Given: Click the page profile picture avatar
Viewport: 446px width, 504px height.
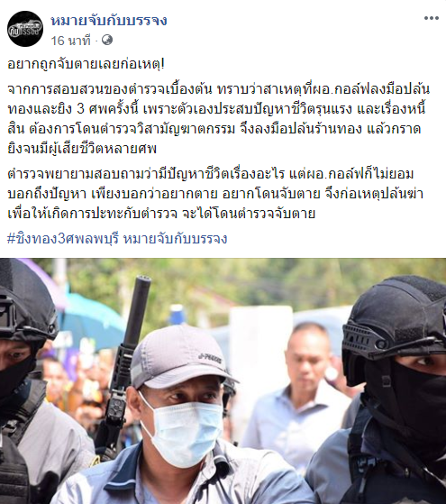Looking at the screenshot, I should click(x=25, y=29).
